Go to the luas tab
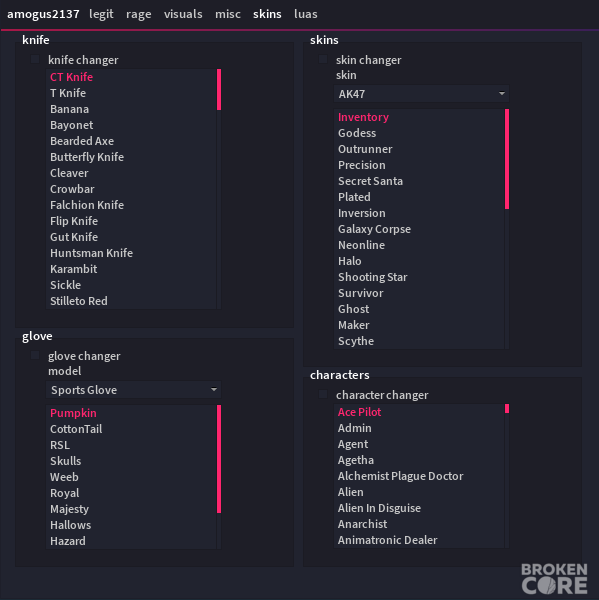The image size is (599, 600). (x=305, y=14)
